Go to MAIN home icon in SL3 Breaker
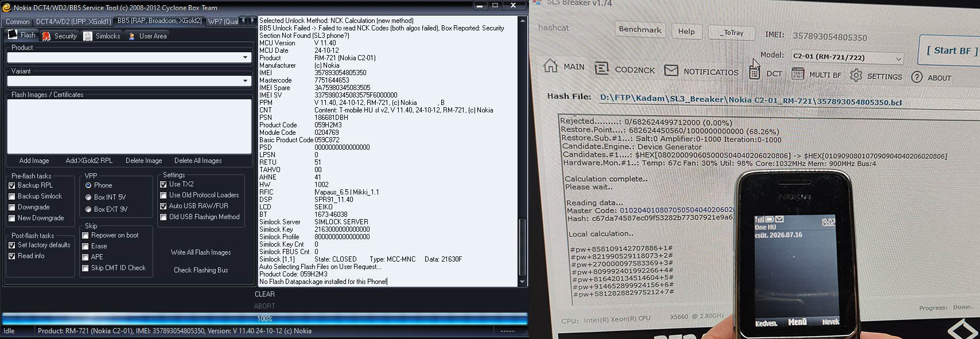Viewport: 980px width, 339px height. point(551,66)
